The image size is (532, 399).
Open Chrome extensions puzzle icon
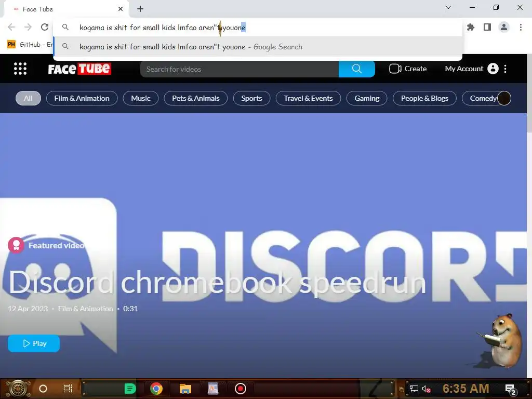click(471, 27)
